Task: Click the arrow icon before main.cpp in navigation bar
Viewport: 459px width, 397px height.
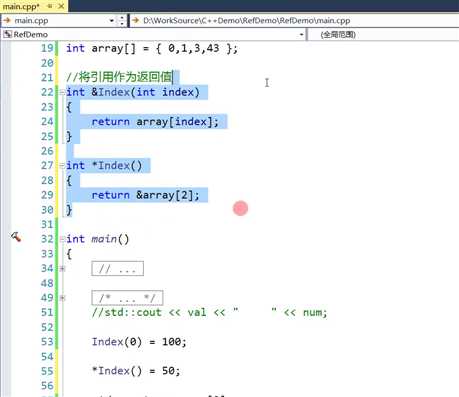Action: click(7, 21)
